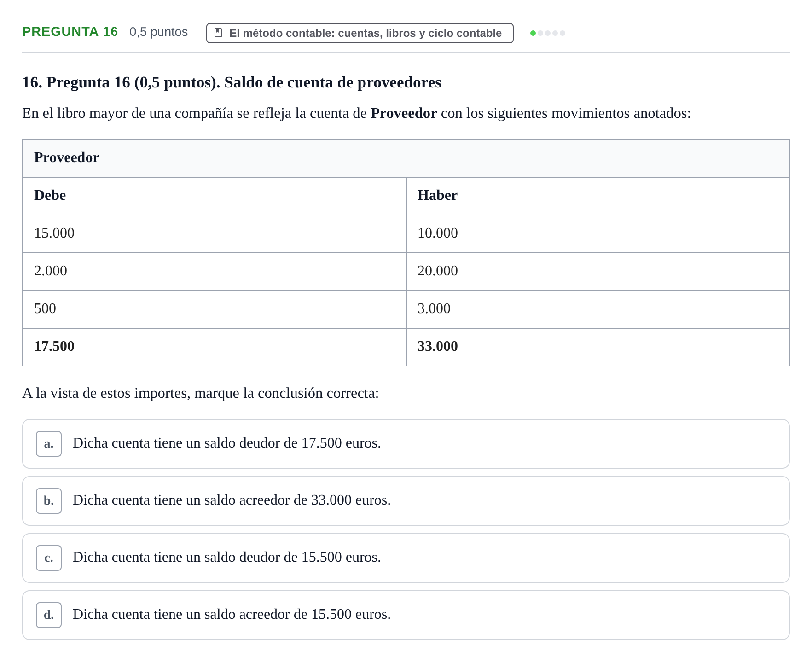The height and width of the screenshot is (663, 812).
Task: Select answer option d, saldo acreedor 15.500
Action: [406, 615]
